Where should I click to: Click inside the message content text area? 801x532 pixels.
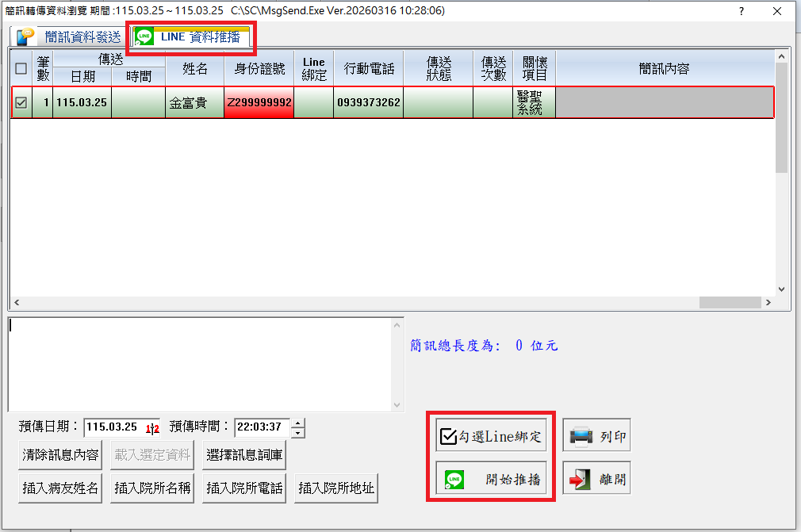(198, 365)
